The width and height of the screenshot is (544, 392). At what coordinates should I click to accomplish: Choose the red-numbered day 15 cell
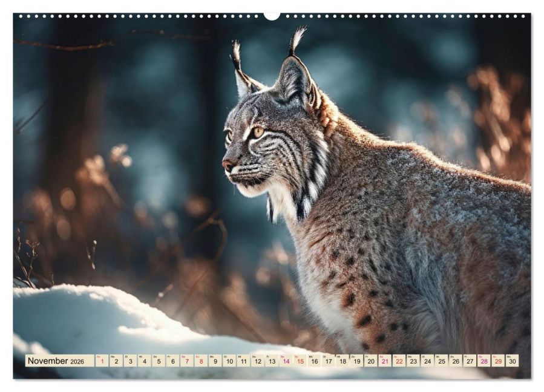pos(300,361)
